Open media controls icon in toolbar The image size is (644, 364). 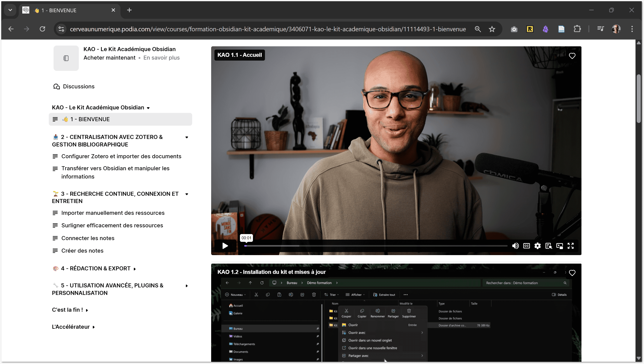pos(600,29)
